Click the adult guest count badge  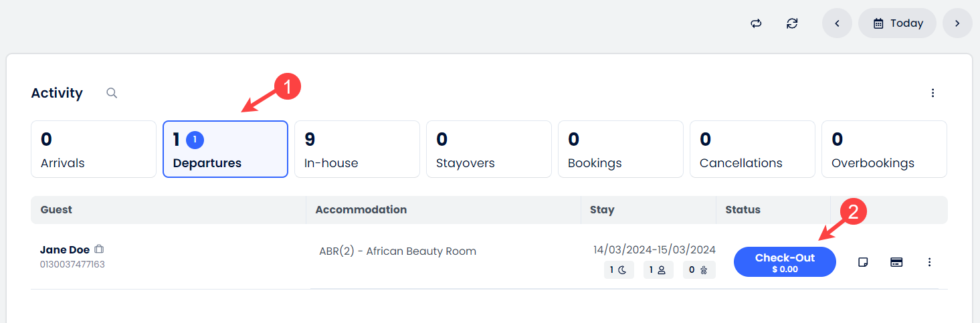(658, 270)
